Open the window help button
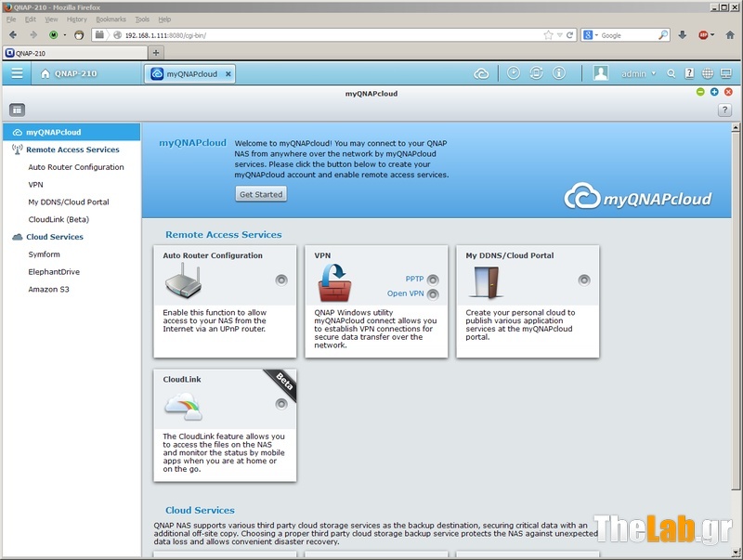The image size is (743, 560). click(724, 110)
